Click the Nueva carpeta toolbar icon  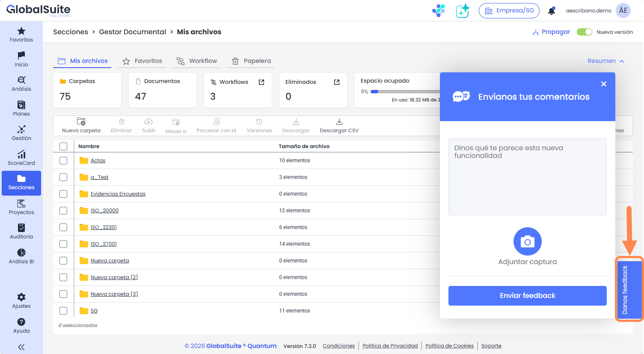(x=81, y=122)
